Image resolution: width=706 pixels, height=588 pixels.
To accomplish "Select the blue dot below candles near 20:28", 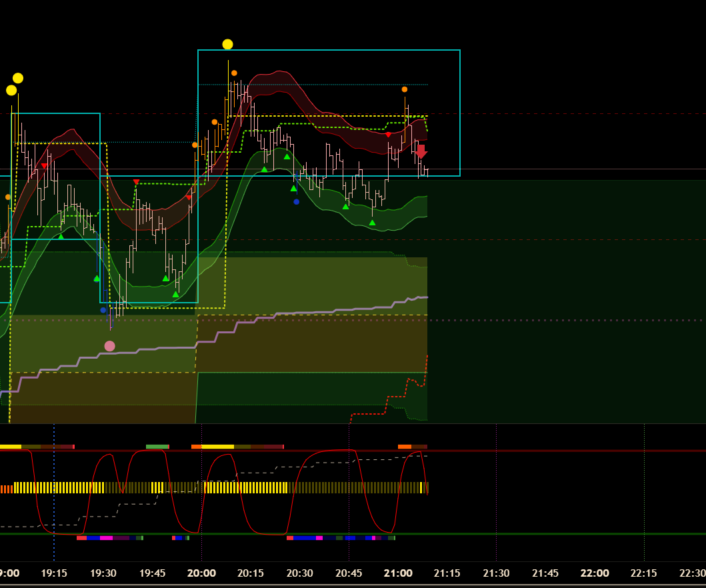I will [297, 201].
